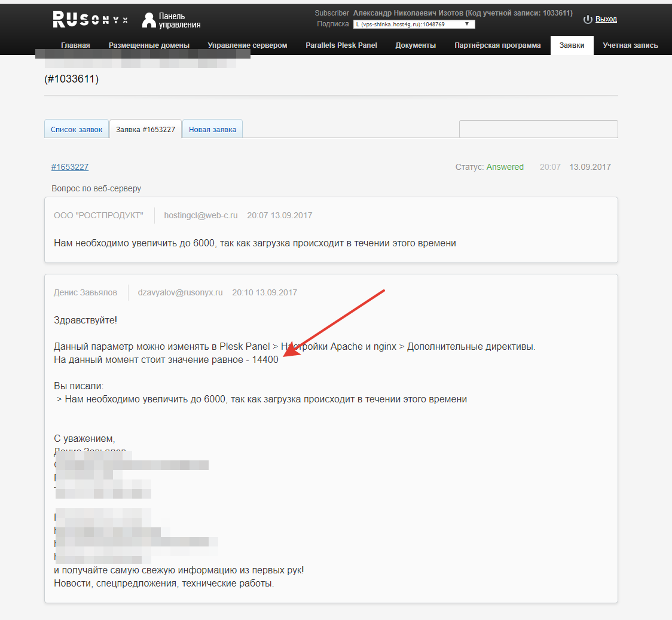Log out via the Выход link
Viewport: 672px width, 620px height.
606,19
